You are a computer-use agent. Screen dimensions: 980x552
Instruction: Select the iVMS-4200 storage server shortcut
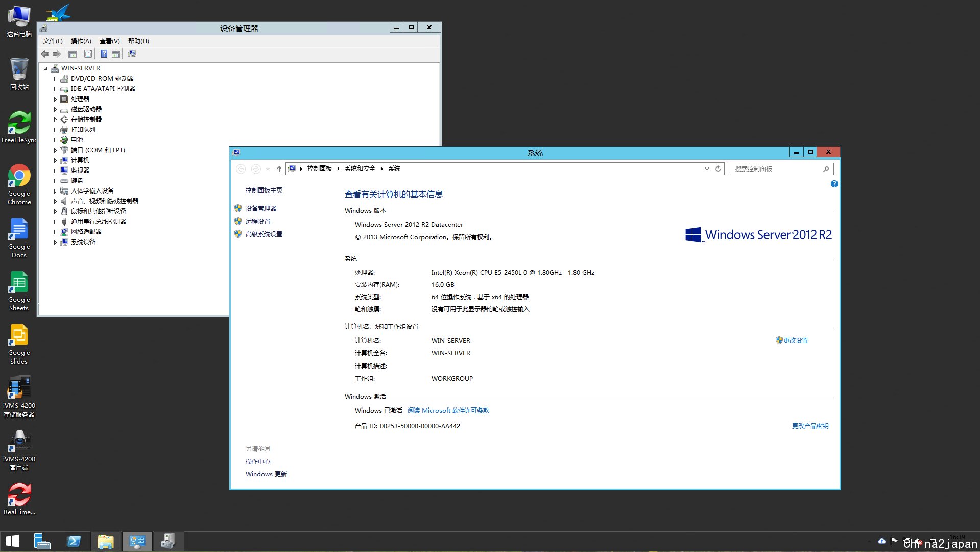point(19,397)
